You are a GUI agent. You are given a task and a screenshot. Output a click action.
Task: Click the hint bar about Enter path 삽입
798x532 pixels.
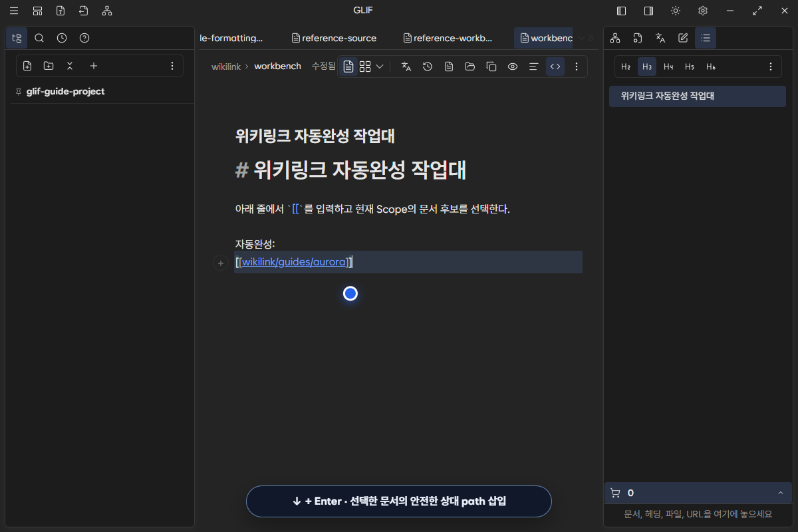[x=399, y=501]
